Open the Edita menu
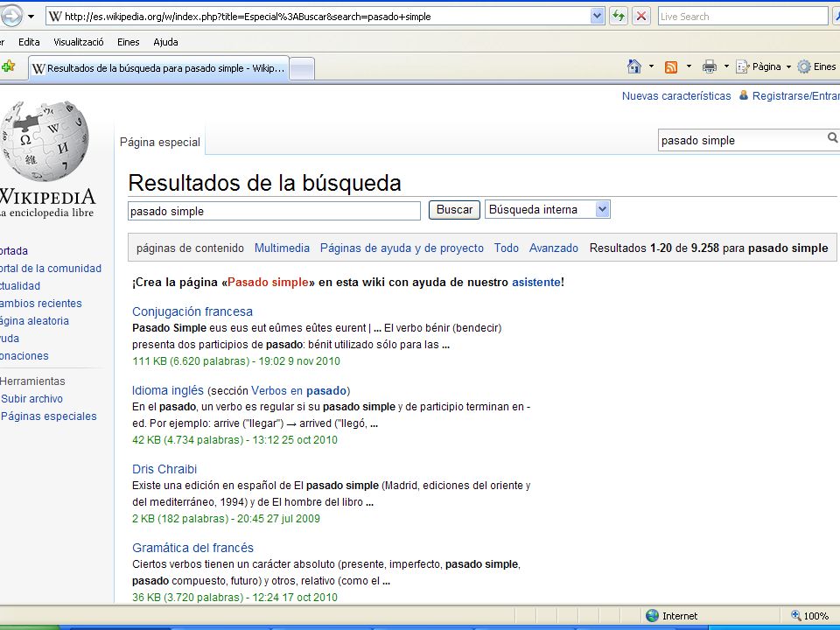Image resolution: width=840 pixels, height=630 pixels. tap(29, 42)
